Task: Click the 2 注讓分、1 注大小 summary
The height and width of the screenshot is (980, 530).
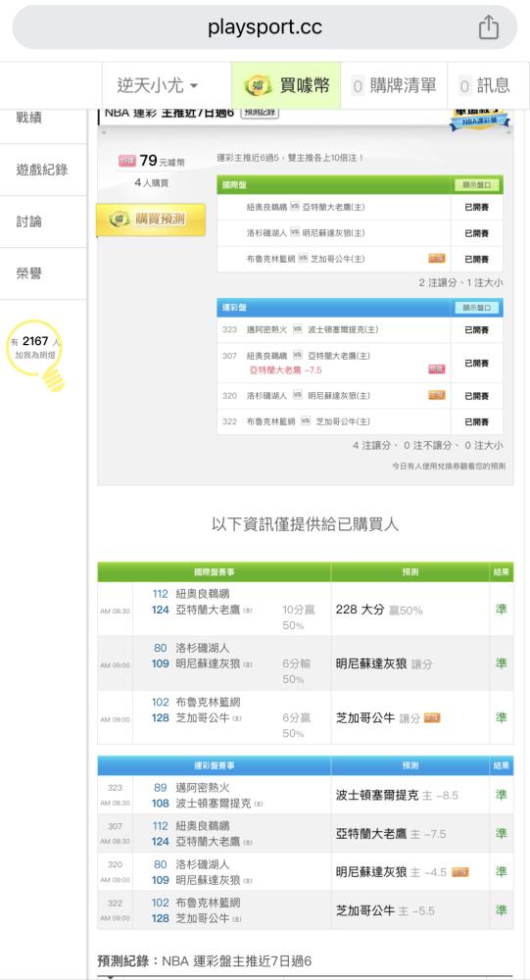Action: point(460,283)
